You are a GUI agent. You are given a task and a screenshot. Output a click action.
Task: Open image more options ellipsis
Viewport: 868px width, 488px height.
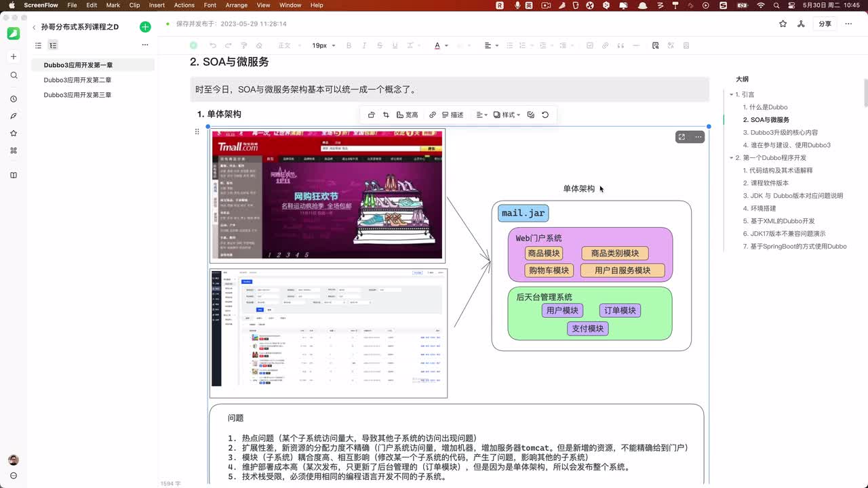[x=698, y=137]
